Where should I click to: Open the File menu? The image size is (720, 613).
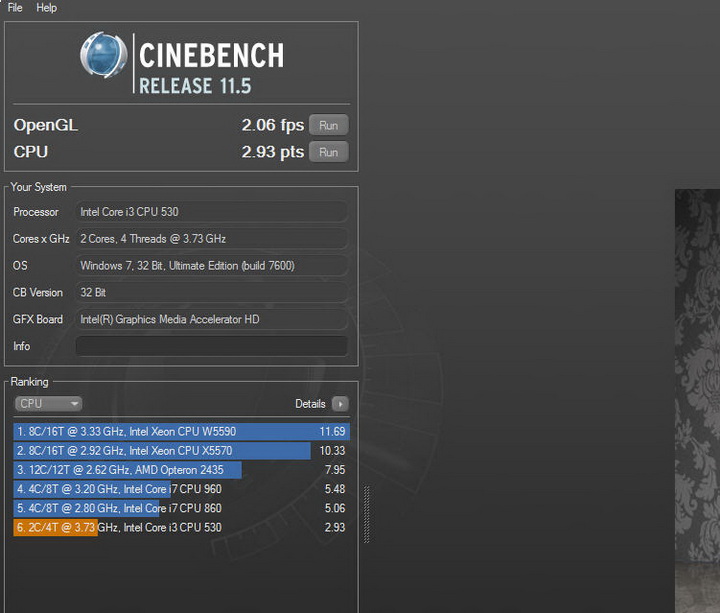pos(15,8)
